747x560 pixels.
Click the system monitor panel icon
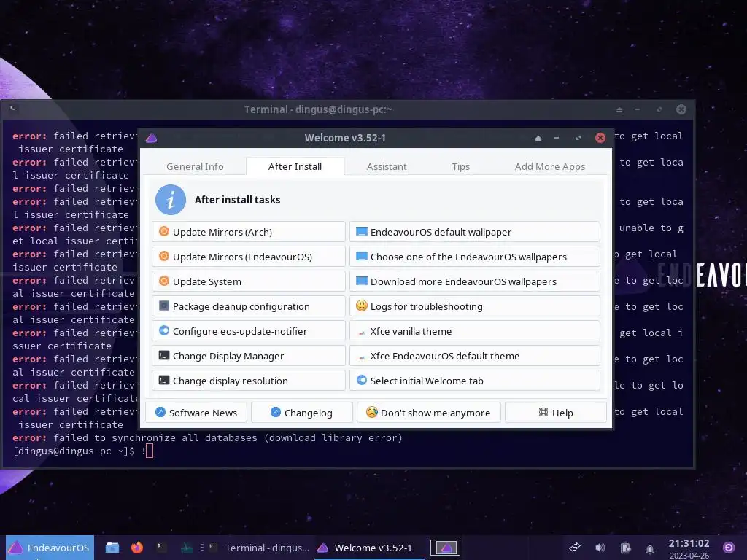tap(186, 548)
